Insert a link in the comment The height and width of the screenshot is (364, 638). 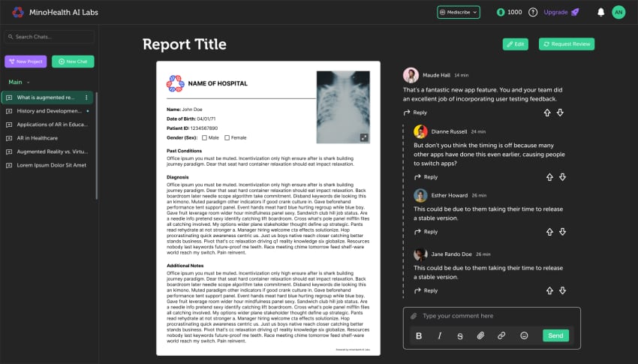pos(501,335)
